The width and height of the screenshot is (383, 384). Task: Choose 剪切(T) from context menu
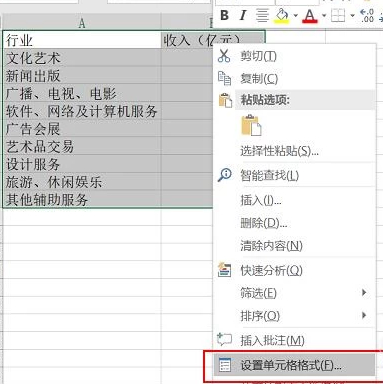coord(258,56)
